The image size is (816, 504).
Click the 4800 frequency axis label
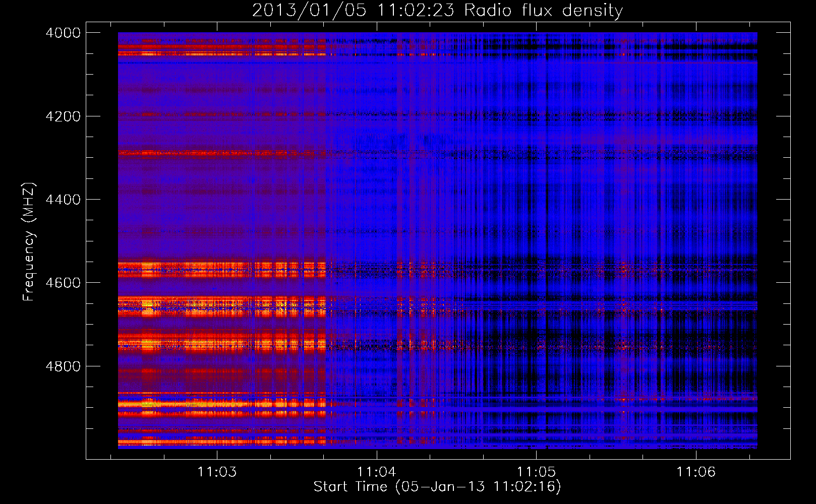(63, 366)
